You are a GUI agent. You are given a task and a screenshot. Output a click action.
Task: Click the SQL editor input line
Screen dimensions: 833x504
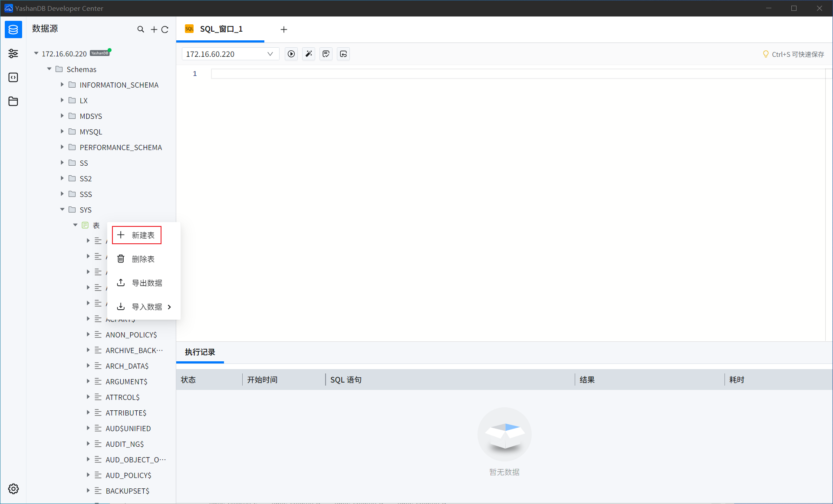tap(391, 73)
